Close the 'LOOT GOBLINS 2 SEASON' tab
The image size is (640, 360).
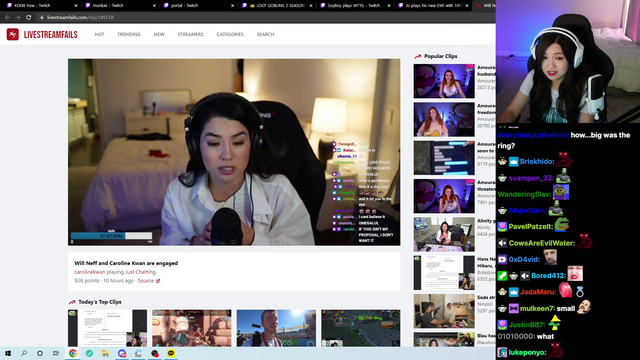pos(311,6)
